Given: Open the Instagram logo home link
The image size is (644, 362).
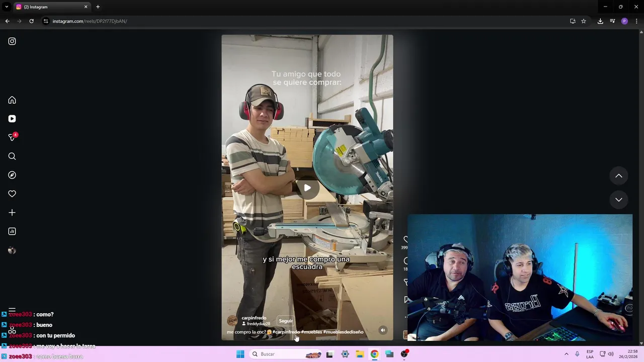Looking at the screenshot, I should coord(12,41).
